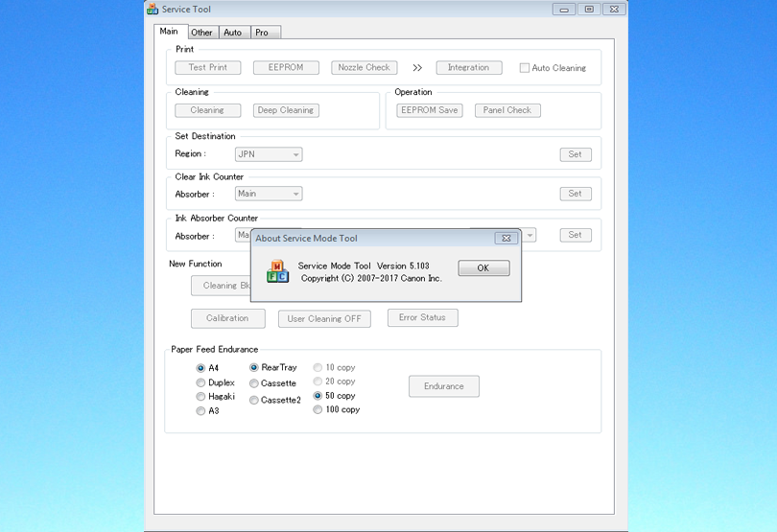
Task: Start Deep Cleaning
Action: click(x=286, y=110)
